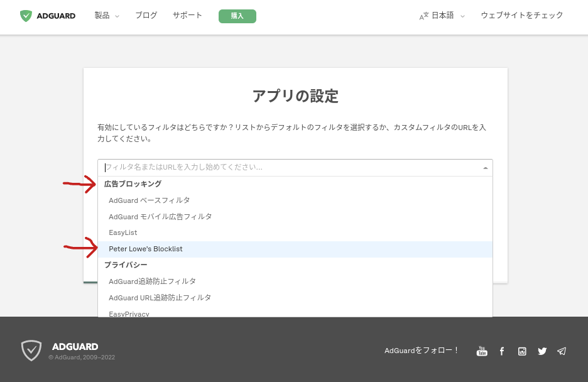The height and width of the screenshot is (382, 588).
Task: Open the 日本語 language selector
Action: (x=448, y=15)
